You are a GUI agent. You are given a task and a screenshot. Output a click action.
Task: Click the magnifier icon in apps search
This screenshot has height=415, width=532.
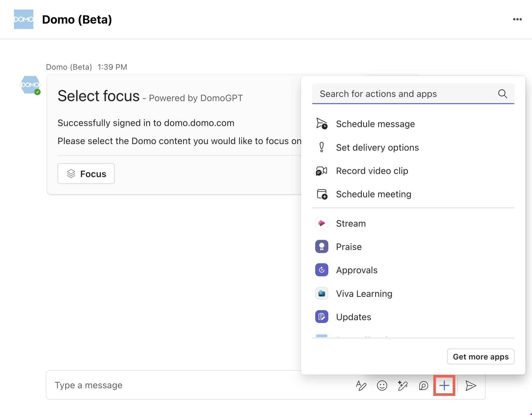point(502,94)
